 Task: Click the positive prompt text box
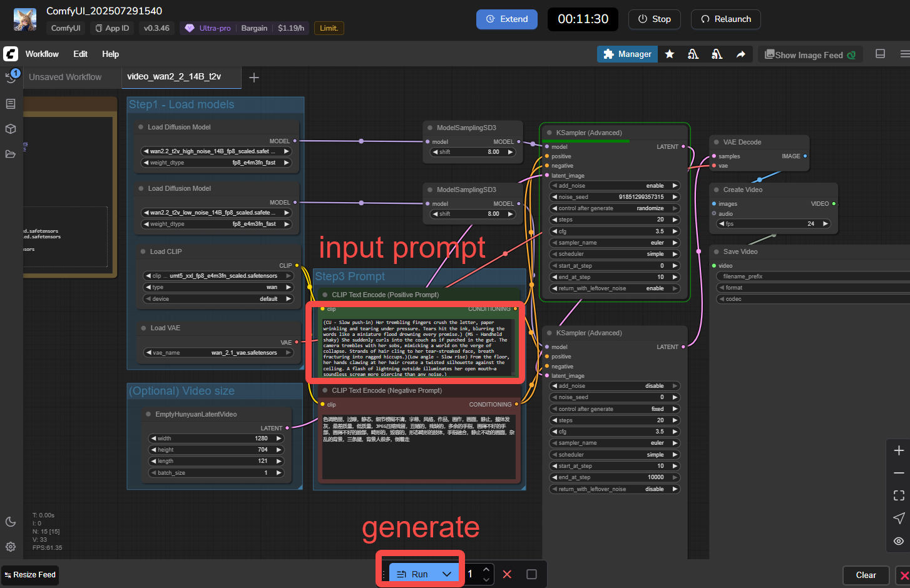coord(418,348)
